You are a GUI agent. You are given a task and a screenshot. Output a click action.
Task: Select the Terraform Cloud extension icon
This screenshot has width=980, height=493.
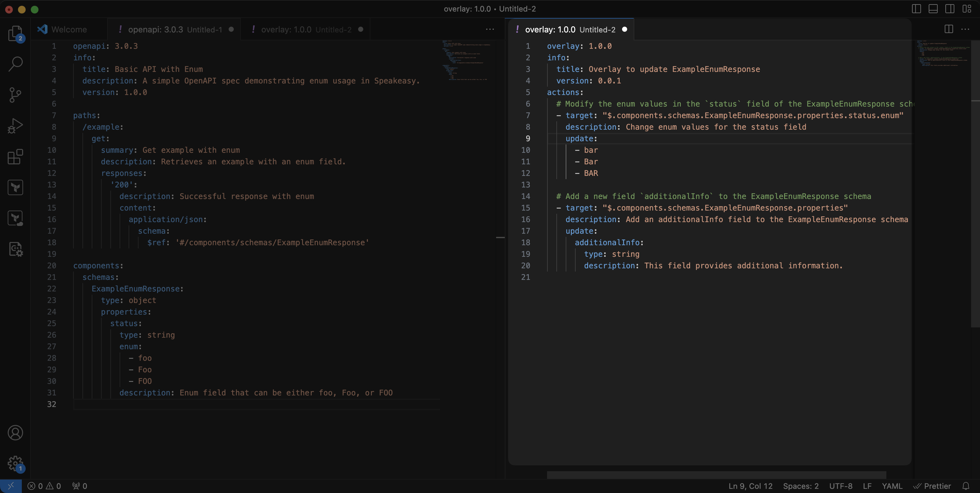(x=15, y=218)
